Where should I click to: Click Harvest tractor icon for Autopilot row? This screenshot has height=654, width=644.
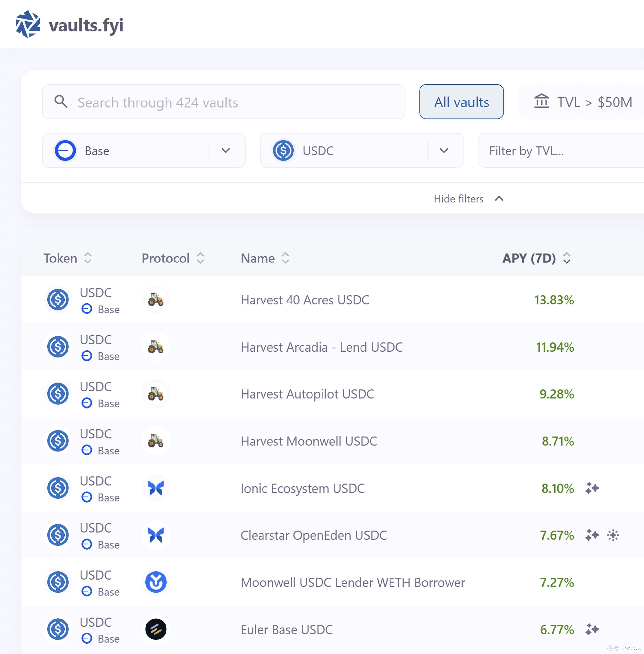click(x=156, y=394)
